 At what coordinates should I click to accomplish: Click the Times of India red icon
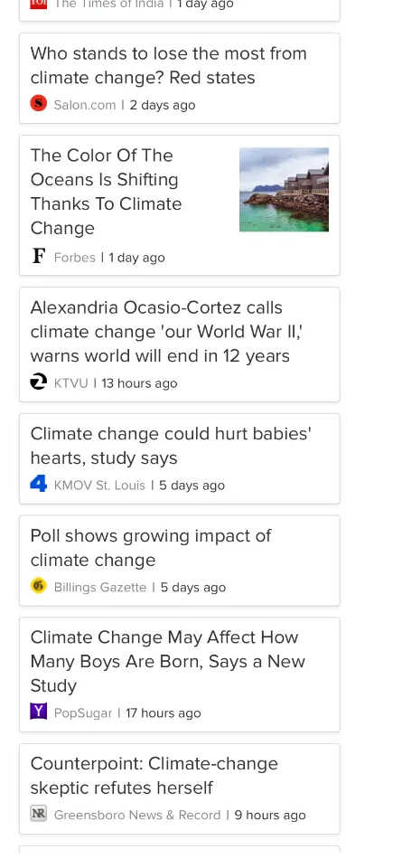pos(38,5)
